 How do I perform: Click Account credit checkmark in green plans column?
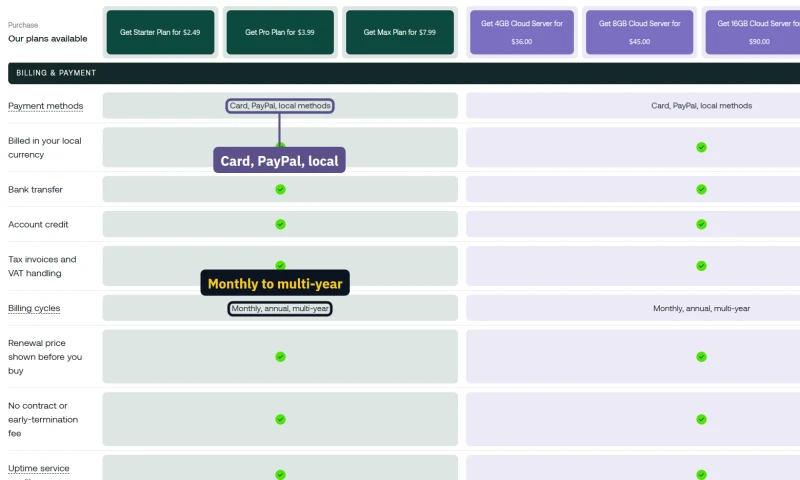280,224
